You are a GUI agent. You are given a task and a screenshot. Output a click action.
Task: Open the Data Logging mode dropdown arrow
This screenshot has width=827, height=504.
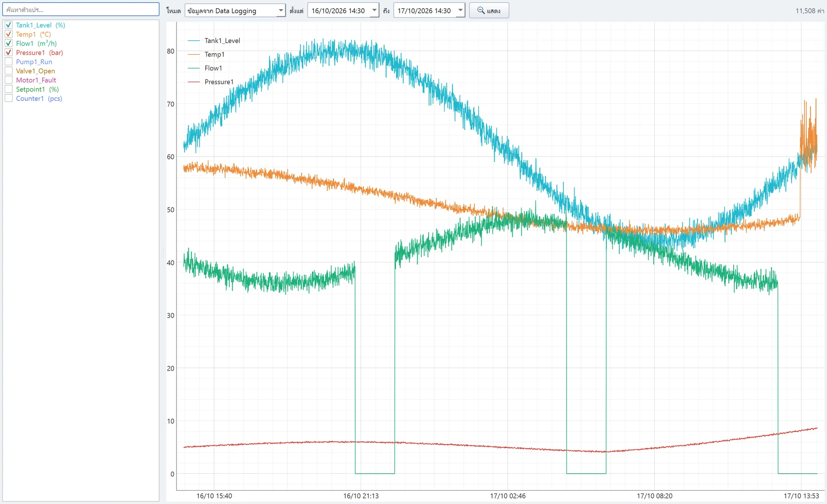pos(281,11)
